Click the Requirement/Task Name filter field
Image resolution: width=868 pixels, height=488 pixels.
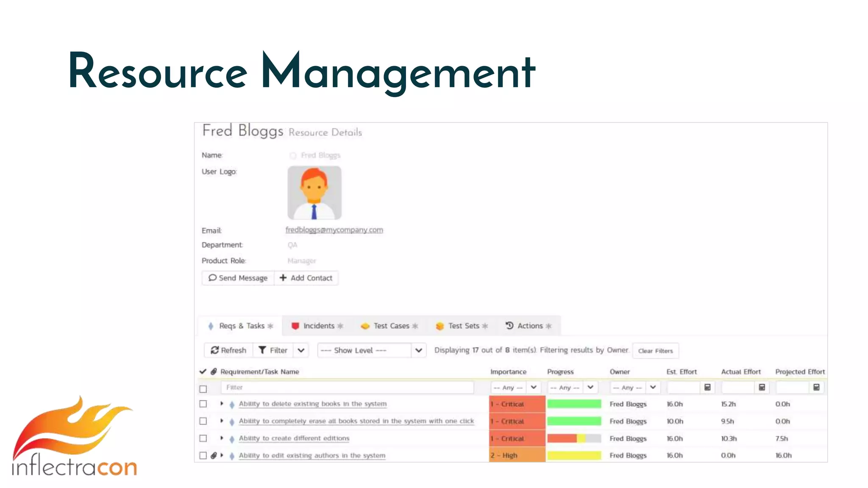tap(347, 388)
